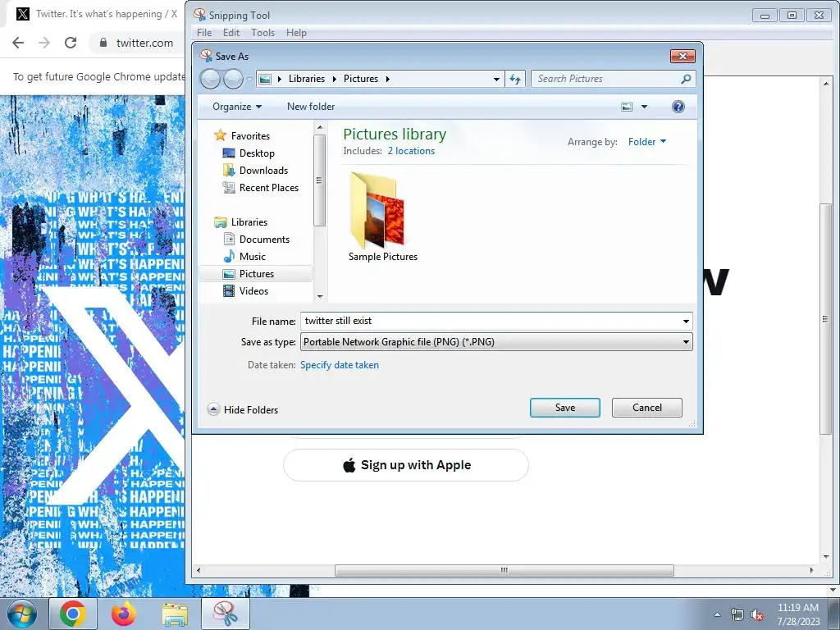Image resolution: width=840 pixels, height=630 pixels.
Task: Expand the File name history dropdown arrow
Action: pyautogui.click(x=686, y=322)
